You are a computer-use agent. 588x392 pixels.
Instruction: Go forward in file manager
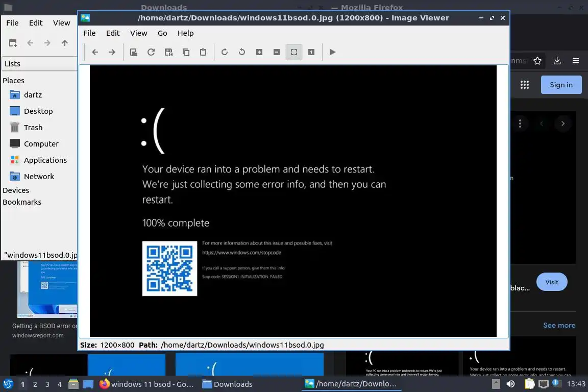[47, 43]
